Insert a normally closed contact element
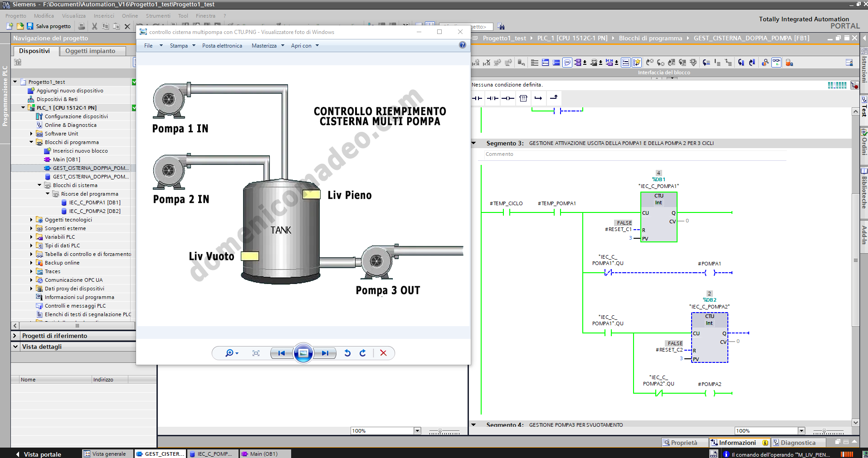Screen dimensions: 868x458 click(493, 98)
